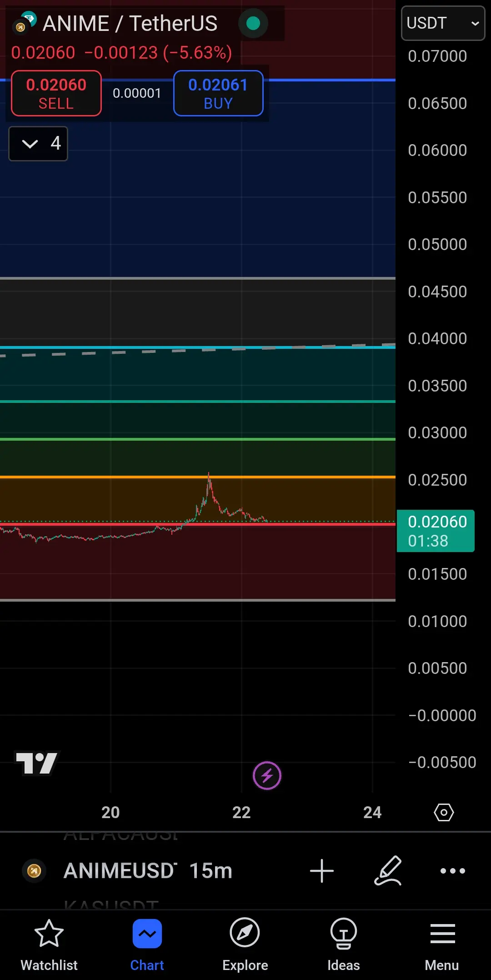Tap the 0.00001 spread value

tap(137, 93)
